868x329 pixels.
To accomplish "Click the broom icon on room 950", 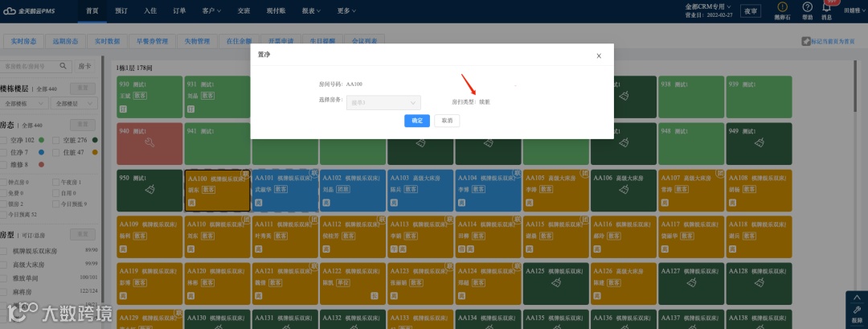I will pyautogui.click(x=149, y=190).
